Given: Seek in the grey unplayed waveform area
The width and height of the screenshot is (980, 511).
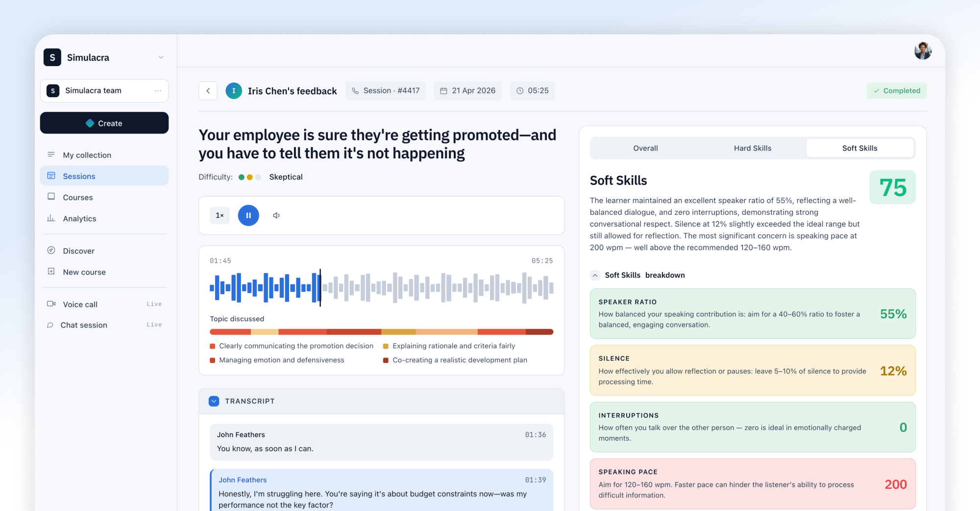Looking at the screenshot, I should coord(438,288).
